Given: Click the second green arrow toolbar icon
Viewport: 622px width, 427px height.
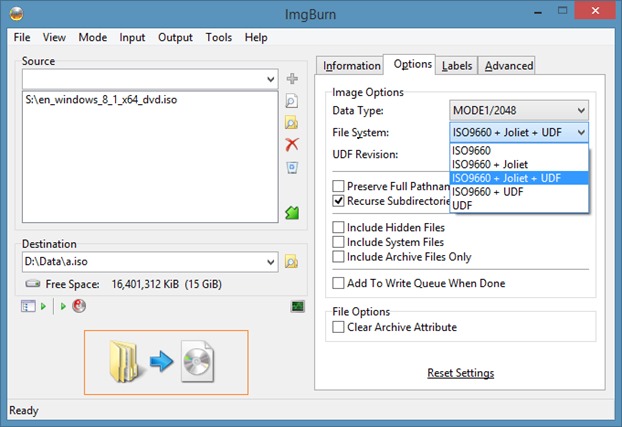Looking at the screenshot, I should pos(63,306).
